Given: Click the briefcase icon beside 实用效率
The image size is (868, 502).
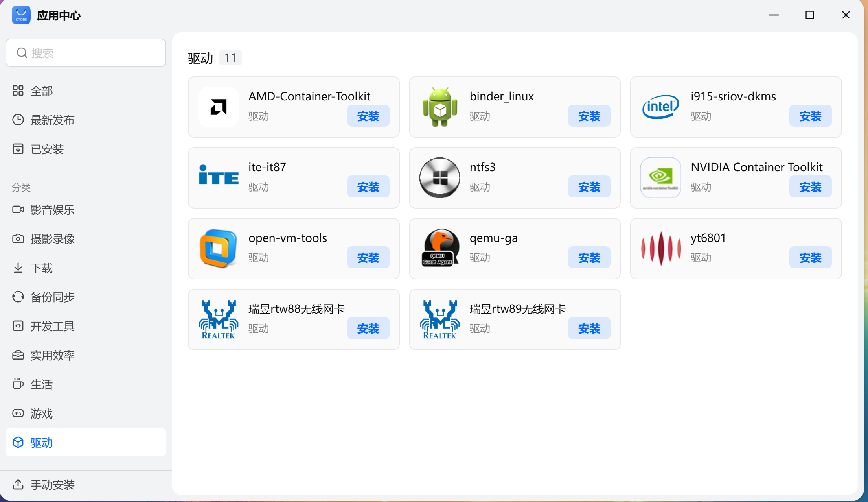Looking at the screenshot, I should pos(18,355).
